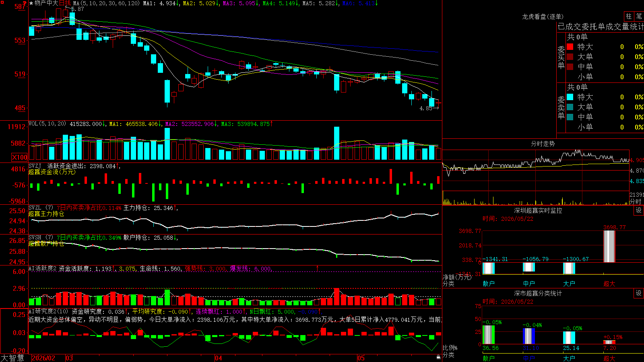Click the 分时 label beside the intraday volume
The height and width of the screenshot is (362, 644).
[x=636, y=201]
